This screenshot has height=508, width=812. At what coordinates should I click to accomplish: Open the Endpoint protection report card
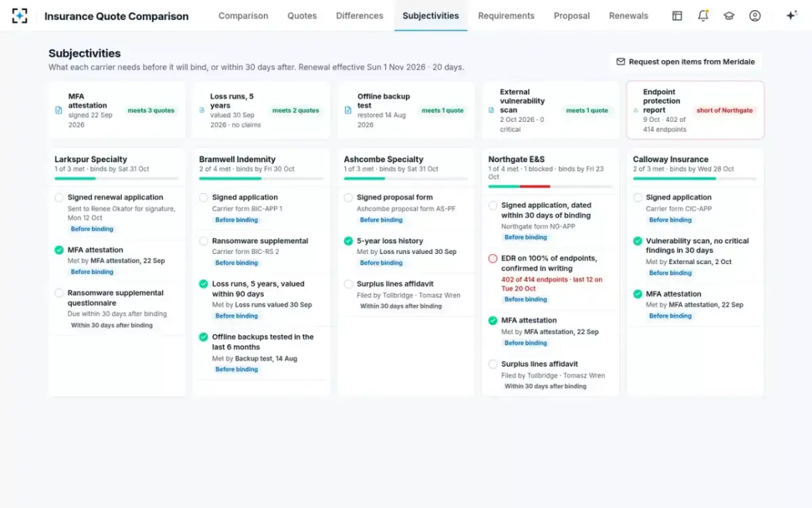click(696, 110)
